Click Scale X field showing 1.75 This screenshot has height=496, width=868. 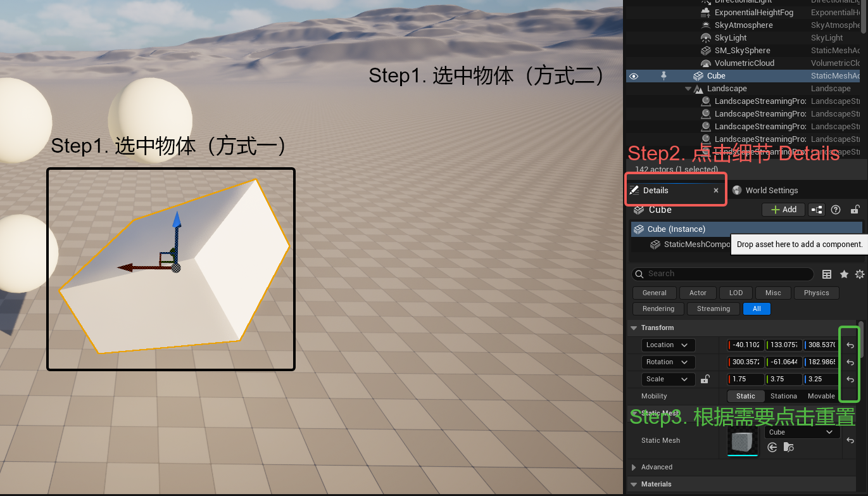point(745,379)
